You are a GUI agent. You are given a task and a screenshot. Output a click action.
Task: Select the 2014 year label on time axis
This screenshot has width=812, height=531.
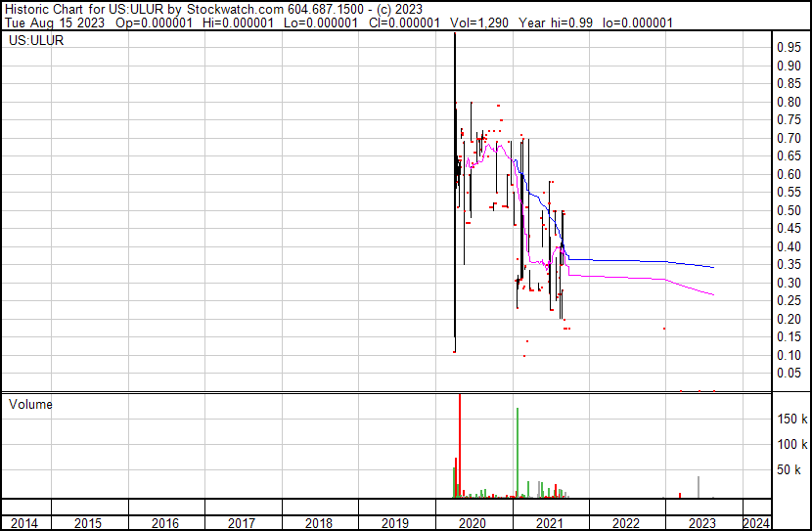click(x=24, y=523)
